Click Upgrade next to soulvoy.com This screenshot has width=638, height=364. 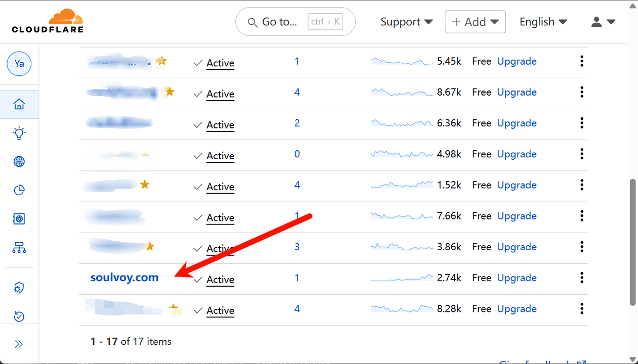[517, 278]
